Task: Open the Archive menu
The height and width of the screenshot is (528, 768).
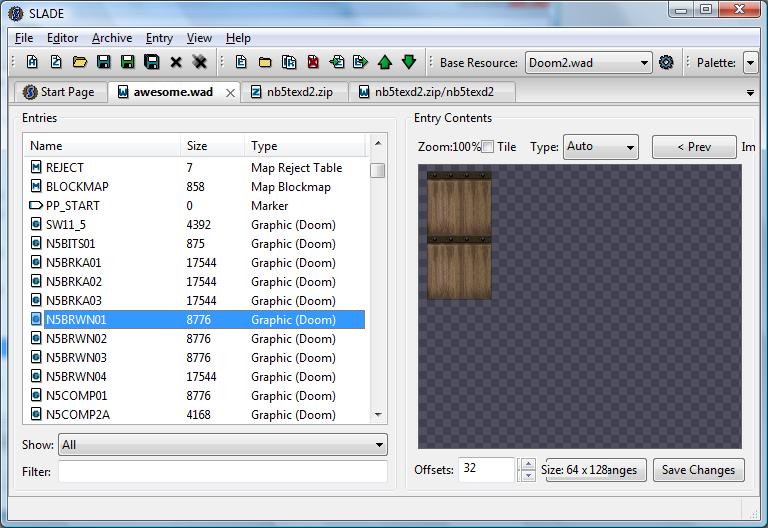Action: point(112,38)
